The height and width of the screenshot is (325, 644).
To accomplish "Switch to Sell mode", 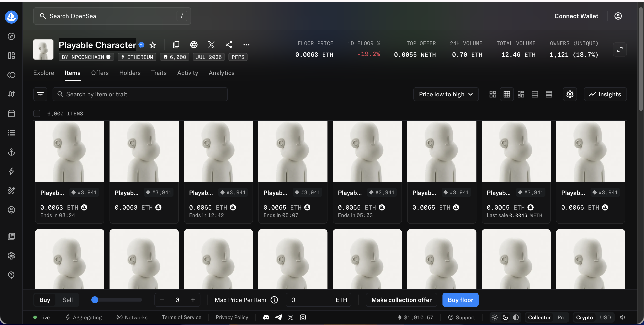I will pos(67,300).
